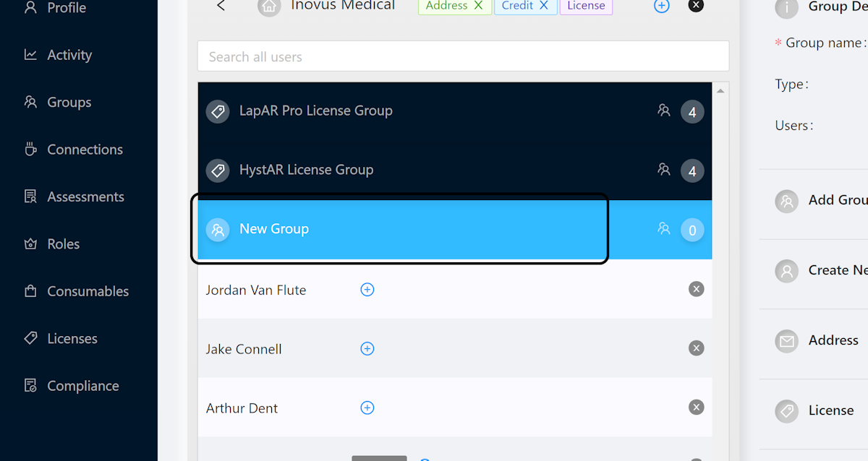The image size is (868, 461).
Task: Click the Inovus Medical title
Action: pyautogui.click(x=343, y=6)
